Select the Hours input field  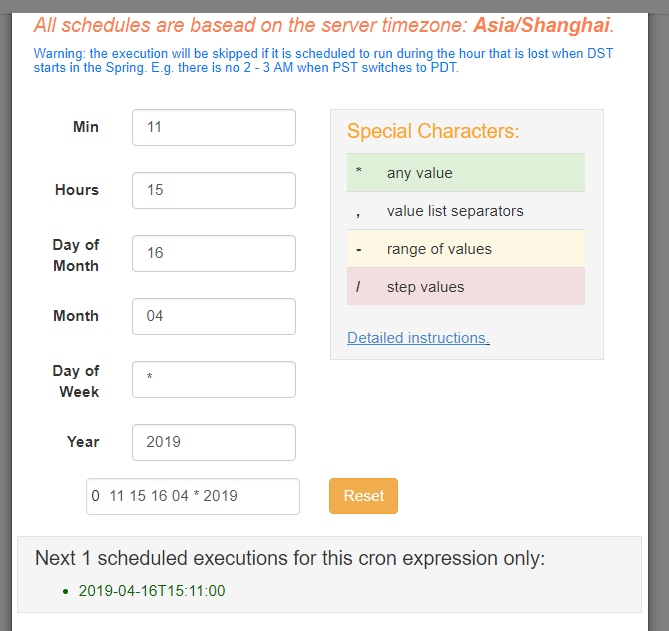coord(214,190)
